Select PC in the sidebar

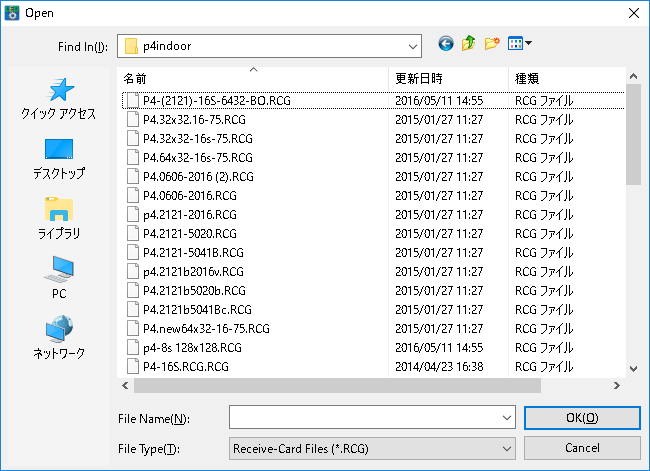(x=58, y=278)
